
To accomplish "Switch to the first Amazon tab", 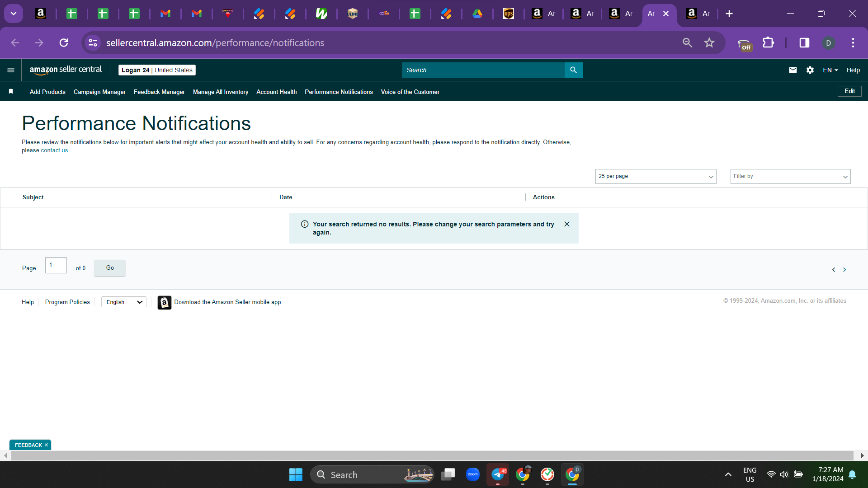I will click(41, 14).
